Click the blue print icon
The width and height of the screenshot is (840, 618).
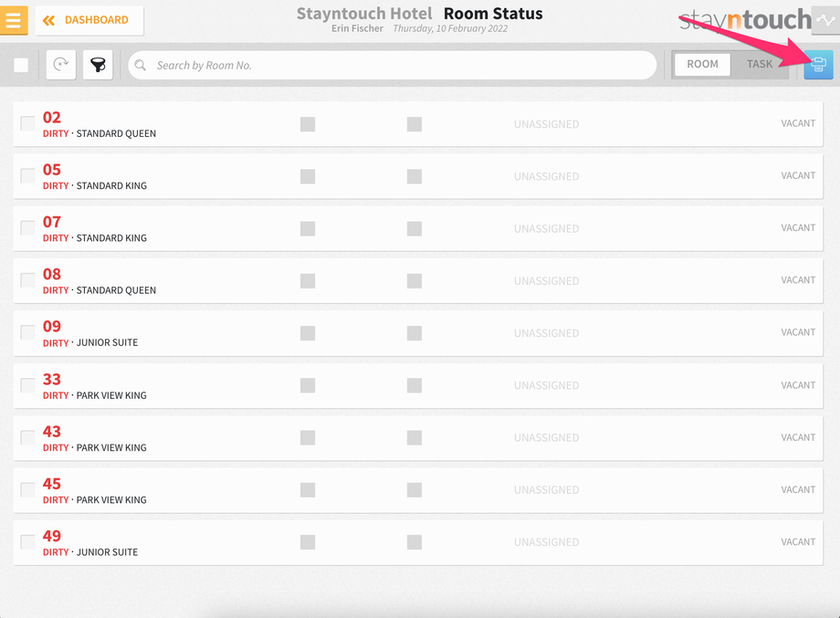coord(818,64)
